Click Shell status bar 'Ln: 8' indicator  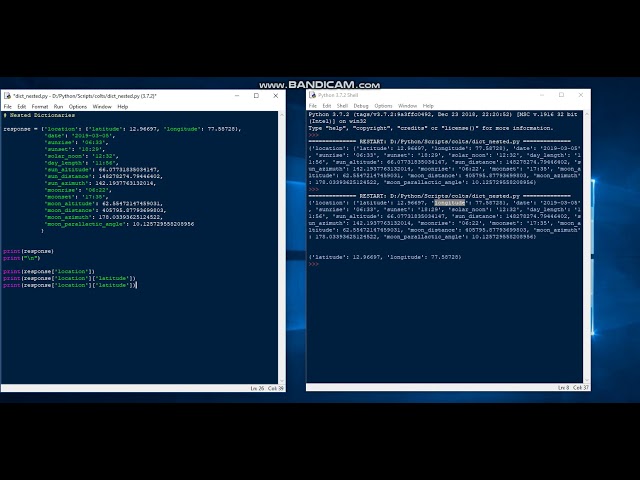pos(563,387)
